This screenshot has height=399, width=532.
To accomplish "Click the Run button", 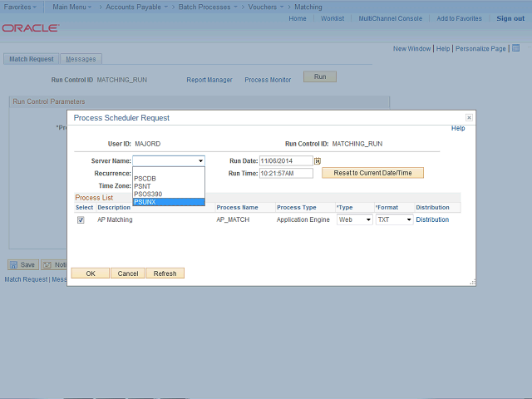I will click(x=320, y=76).
